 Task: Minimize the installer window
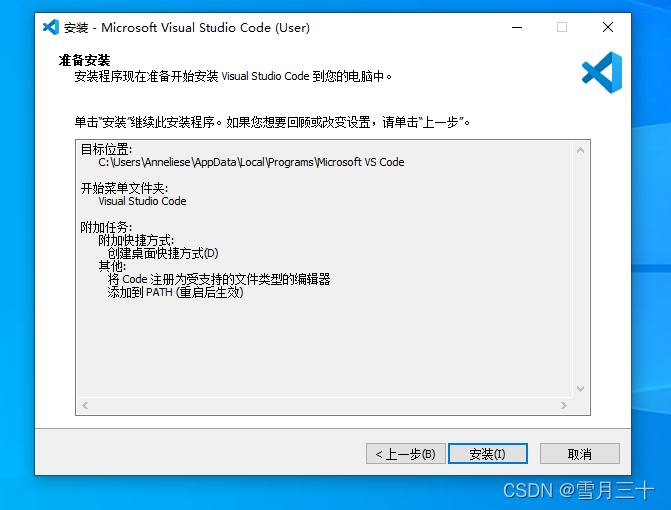click(x=517, y=27)
